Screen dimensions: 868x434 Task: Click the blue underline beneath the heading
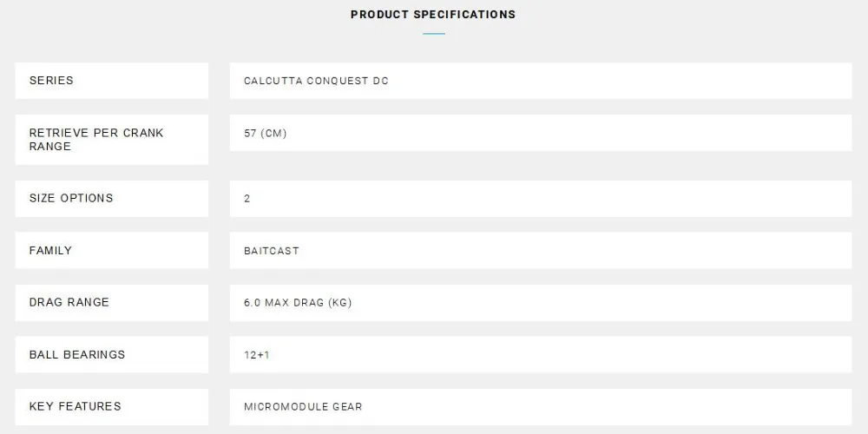[434, 34]
